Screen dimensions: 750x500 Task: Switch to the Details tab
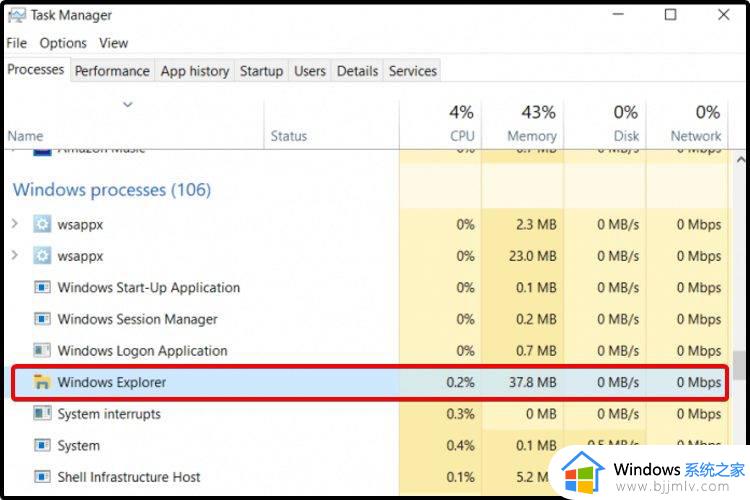point(357,71)
